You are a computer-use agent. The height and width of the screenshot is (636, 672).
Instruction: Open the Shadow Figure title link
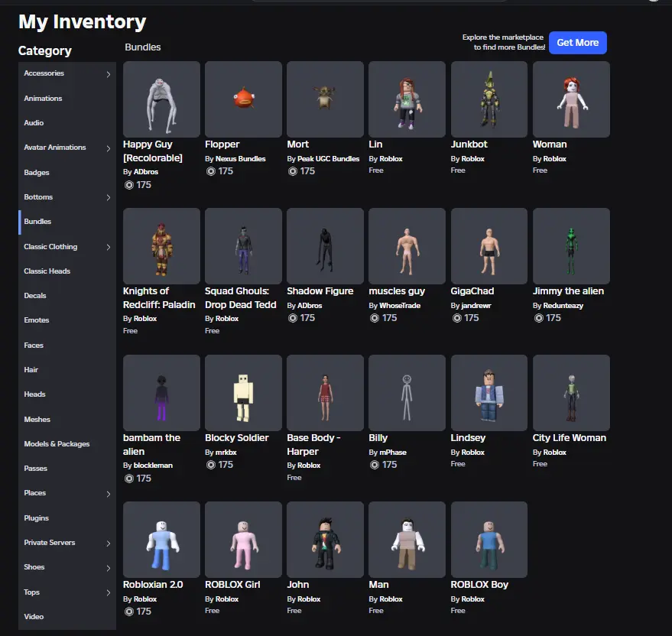pos(320,291)
